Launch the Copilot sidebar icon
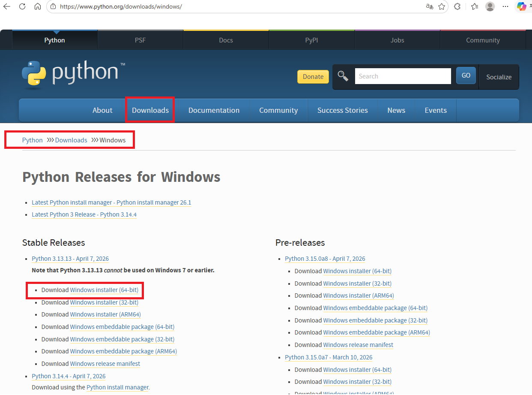Image resolution: width=532 pixels, height=395 pixels. click(x=521, y=6)
